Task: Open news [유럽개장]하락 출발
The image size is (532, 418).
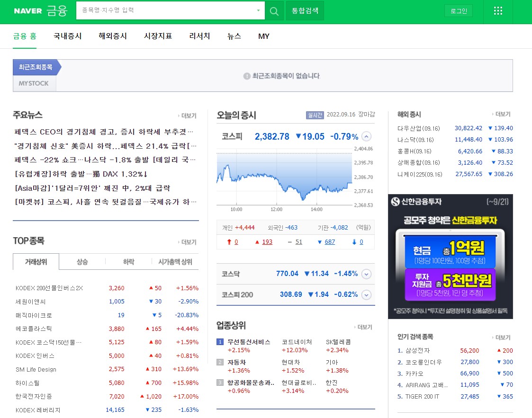Action: tap(81, 174)
